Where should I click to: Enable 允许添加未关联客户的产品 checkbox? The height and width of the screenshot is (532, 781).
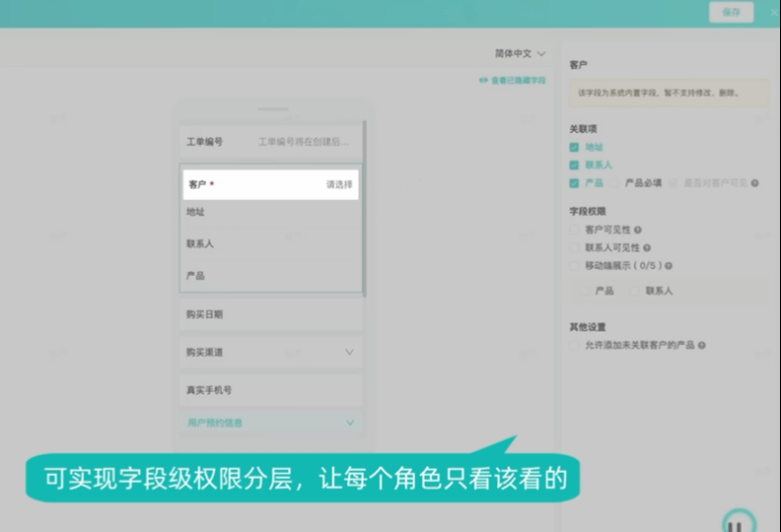tap(574, 345)
